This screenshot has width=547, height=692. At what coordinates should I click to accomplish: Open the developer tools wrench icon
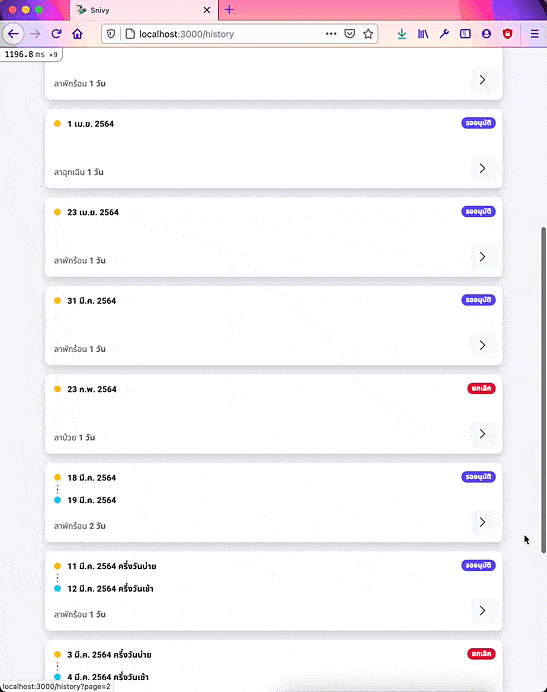tap(444, 34)
